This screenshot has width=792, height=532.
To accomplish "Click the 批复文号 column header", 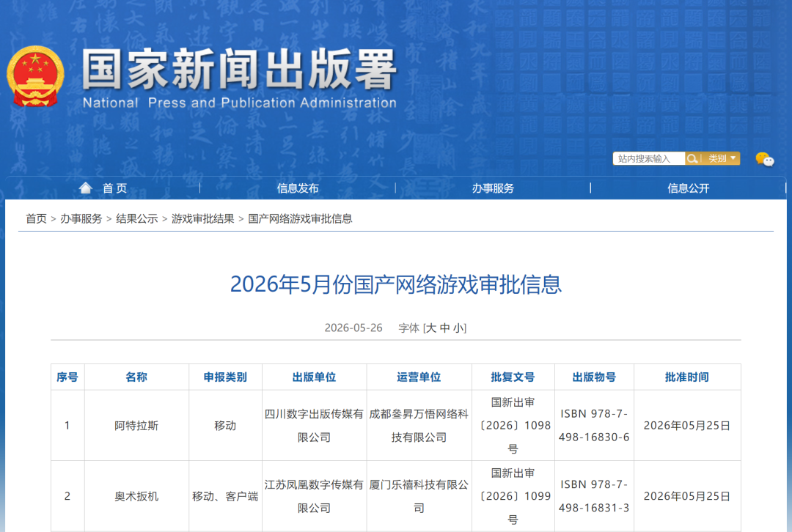I will [513, 377].
